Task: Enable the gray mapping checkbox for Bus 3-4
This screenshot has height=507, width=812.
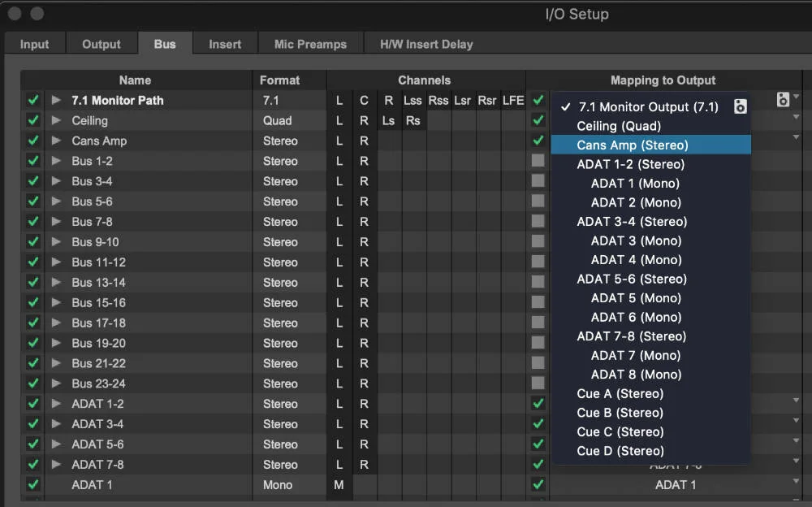Action: (537, 180)
